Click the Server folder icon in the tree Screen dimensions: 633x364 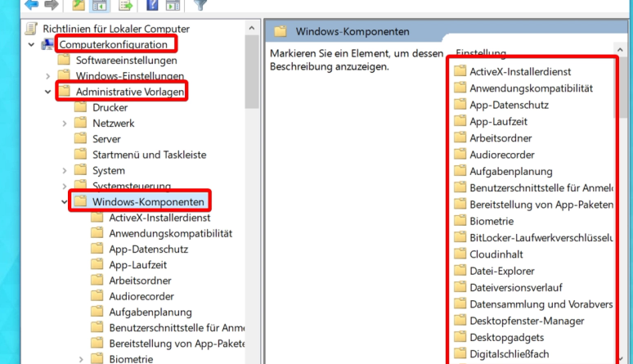80,138
